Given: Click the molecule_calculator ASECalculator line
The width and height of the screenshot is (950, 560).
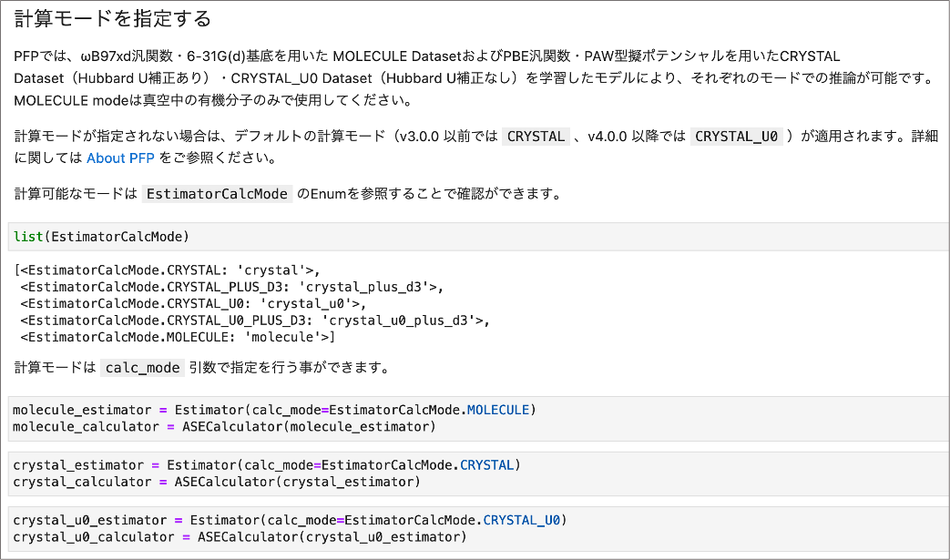Looking at the screenshot, I should coord(224,426).
